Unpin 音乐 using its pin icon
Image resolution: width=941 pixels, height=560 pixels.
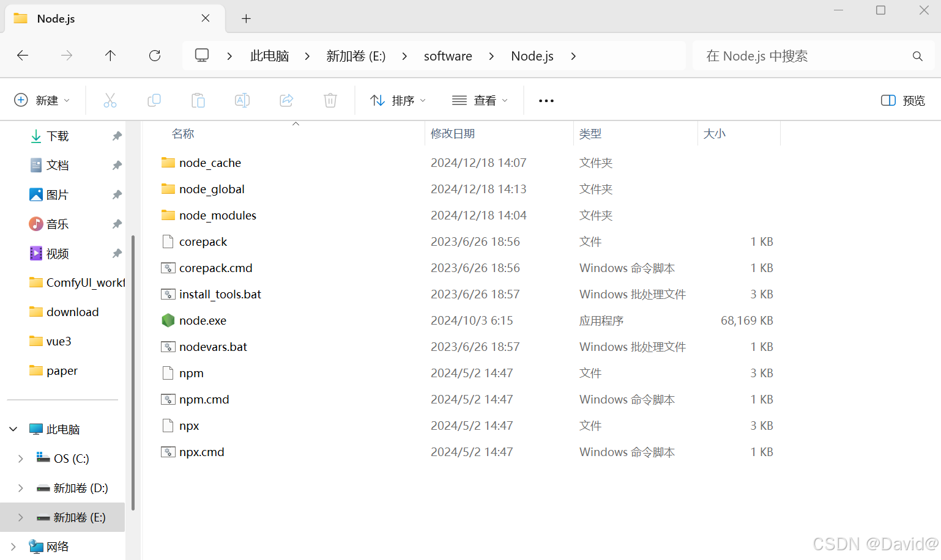pos(117,224)
